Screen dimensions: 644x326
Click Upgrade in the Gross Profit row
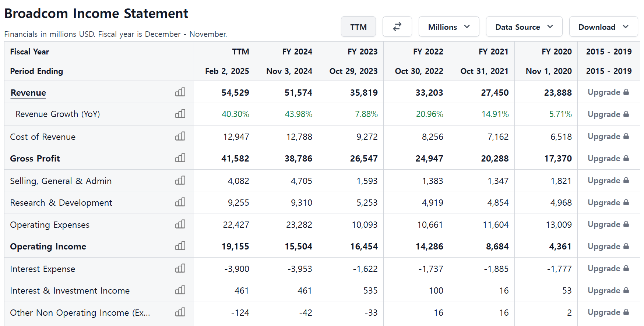(608, 159)
